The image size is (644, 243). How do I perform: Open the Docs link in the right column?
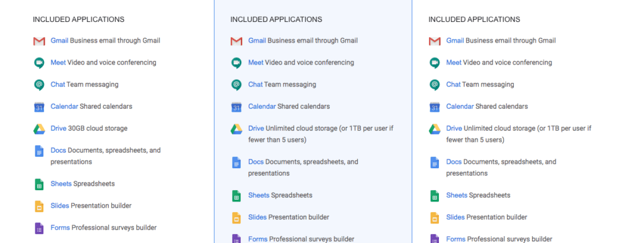453,162
